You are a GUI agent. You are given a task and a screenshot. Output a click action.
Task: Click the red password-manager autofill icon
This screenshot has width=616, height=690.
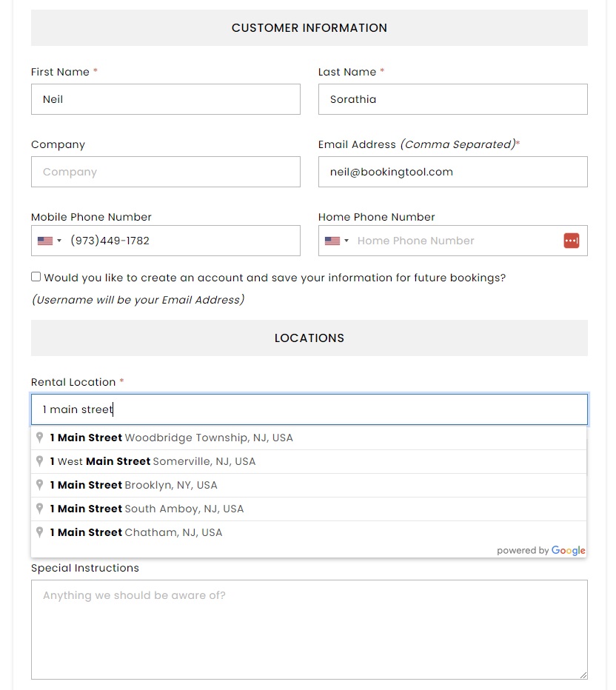571,240
